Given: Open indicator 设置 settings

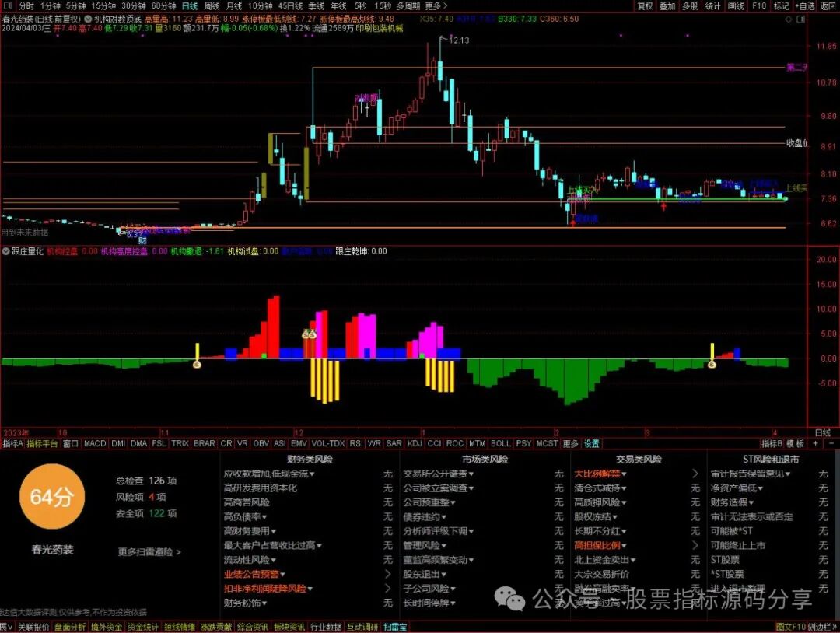Looking at the screenshot, I should tap(591, 443).
